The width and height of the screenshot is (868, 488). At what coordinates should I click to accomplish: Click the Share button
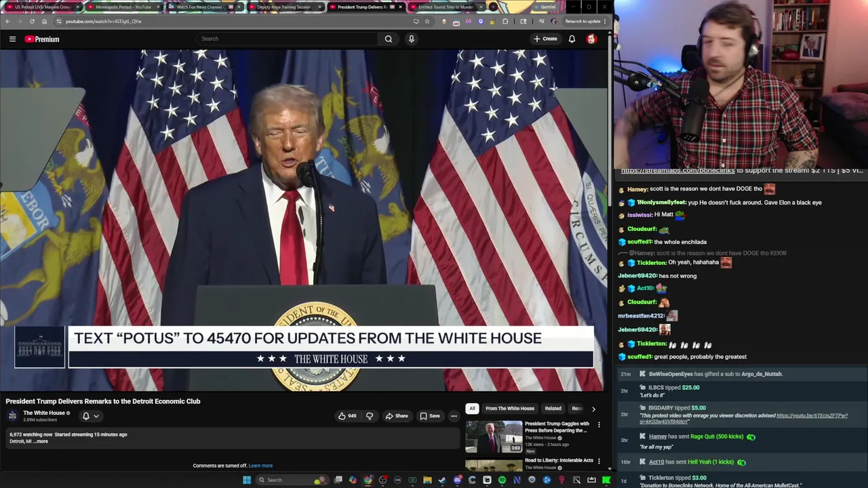tap(396, 416)
